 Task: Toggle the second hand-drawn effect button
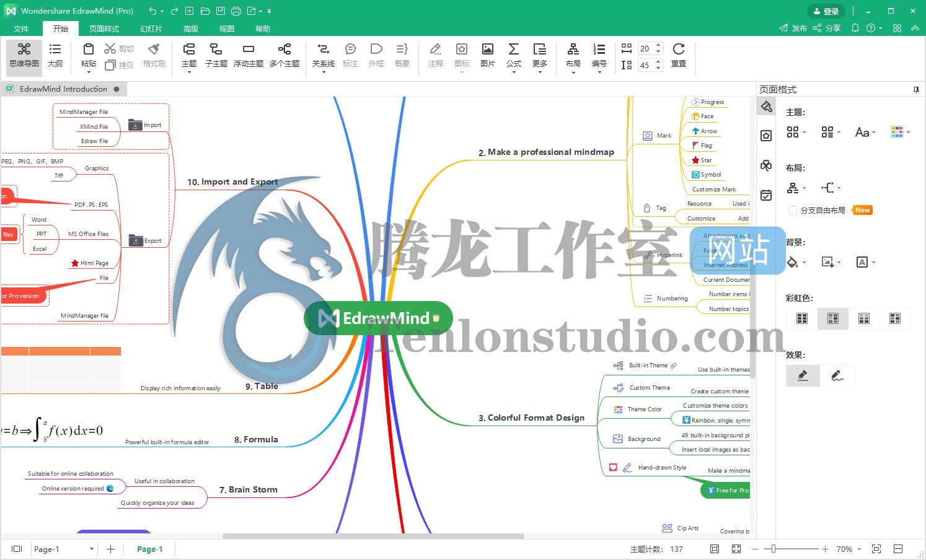click(x=837, y=375)
